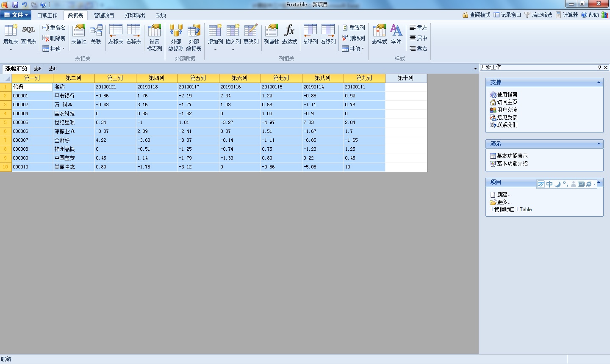Screen dimensions: 610x364
Task: Toggle 查阅模式 view mode
Action: [476, 15]
